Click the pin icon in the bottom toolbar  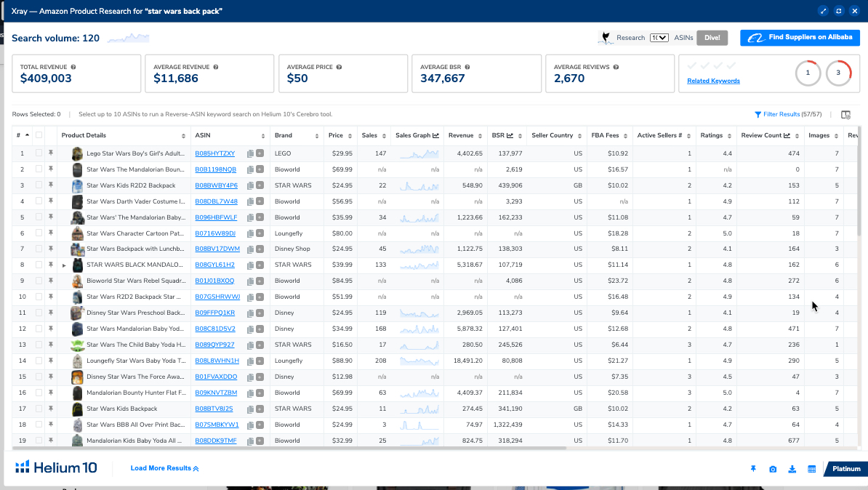click(x=753, y=469)
